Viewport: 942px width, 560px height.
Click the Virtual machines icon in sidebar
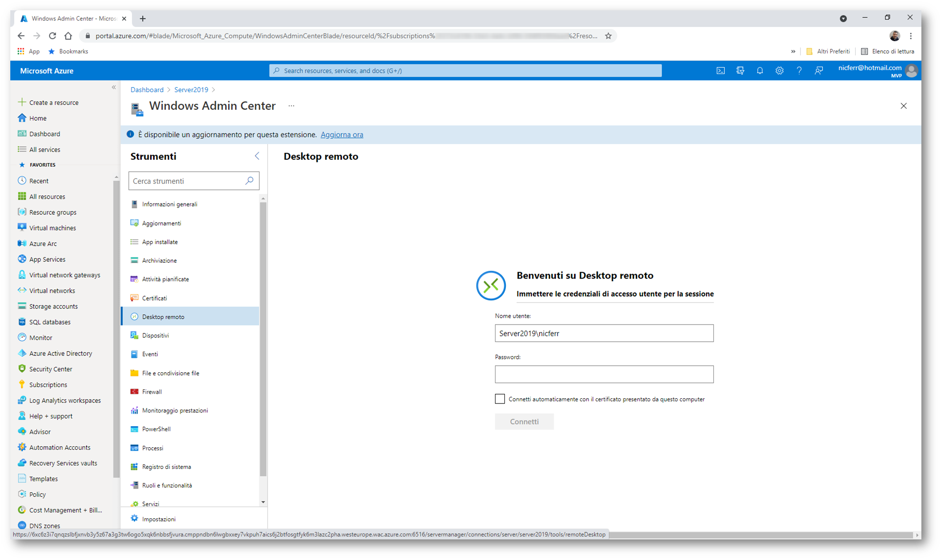(x=22, y=228)
